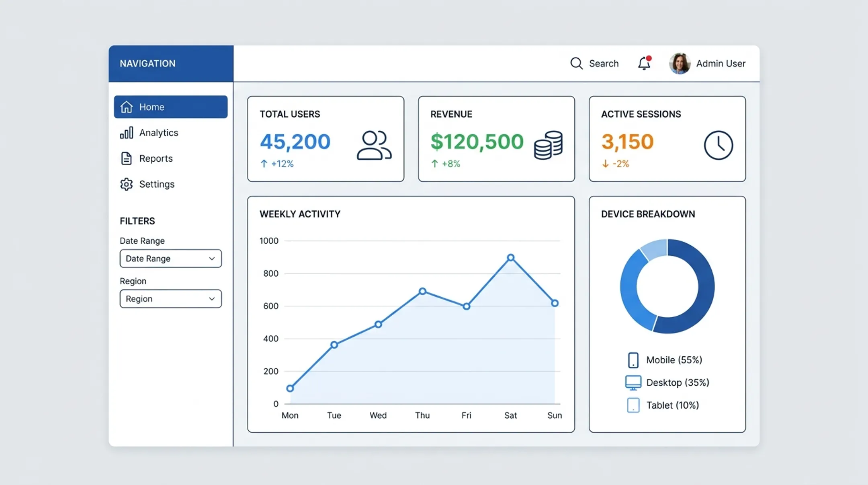Click the $120,500 revenue value
The width and height of the screenshot is (868, 485).
477,142
